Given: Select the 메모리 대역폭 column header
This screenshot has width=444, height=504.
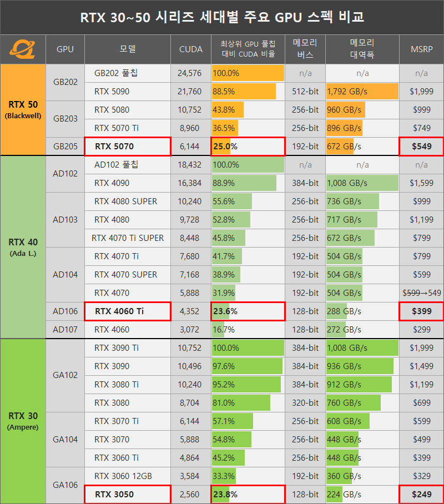Looking at the screenshot, I should [362, 49].
